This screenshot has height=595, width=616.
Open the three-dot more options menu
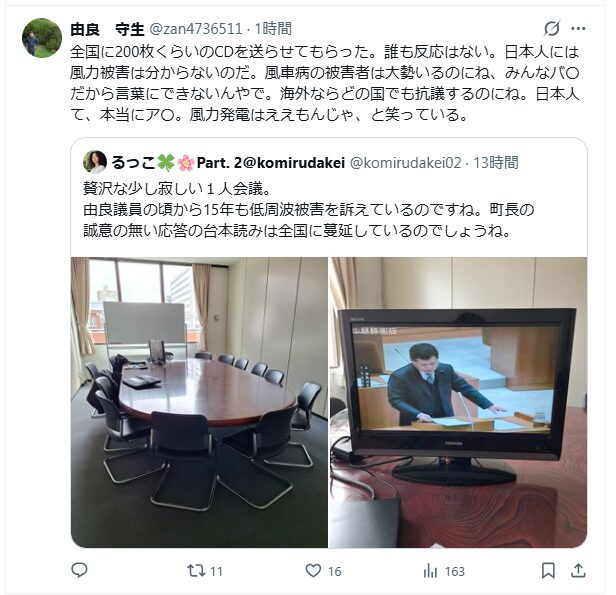coord(578,29)
